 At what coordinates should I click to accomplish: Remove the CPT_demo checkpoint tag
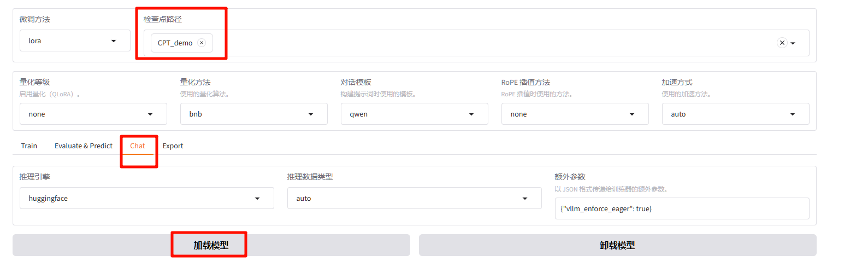point(202,43)
